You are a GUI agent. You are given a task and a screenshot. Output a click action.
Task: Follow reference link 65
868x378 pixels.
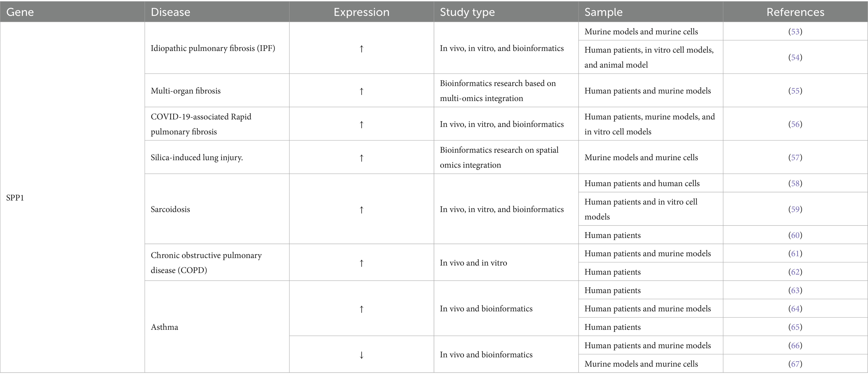click(x=795, y=327)
